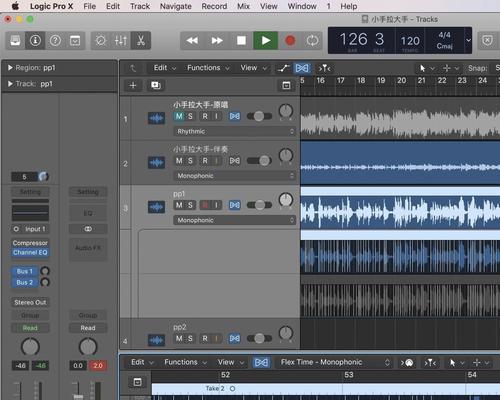Image resolution: width=500 pixels, height=400 pixels.
Task: Toggle Flex button on pp1 track
Action: pyautogui.click(x=235, y=205)
